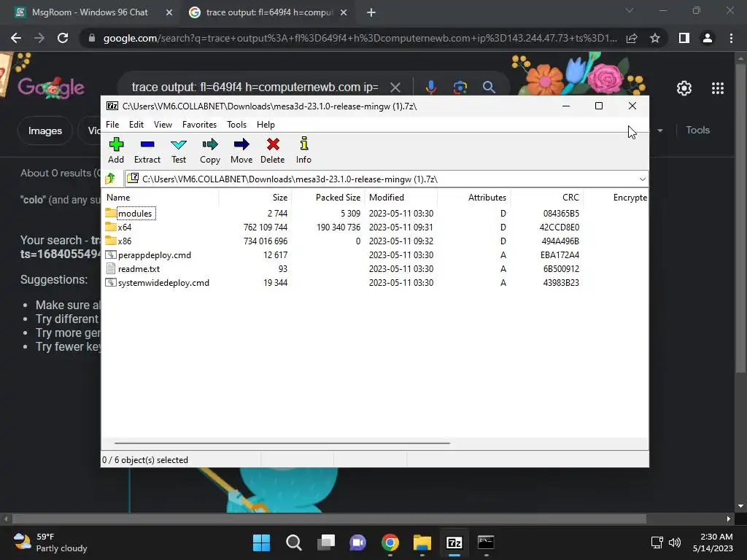Open Chrome three-dot menu
Viewport: 747px width, 560px height.
731,38
